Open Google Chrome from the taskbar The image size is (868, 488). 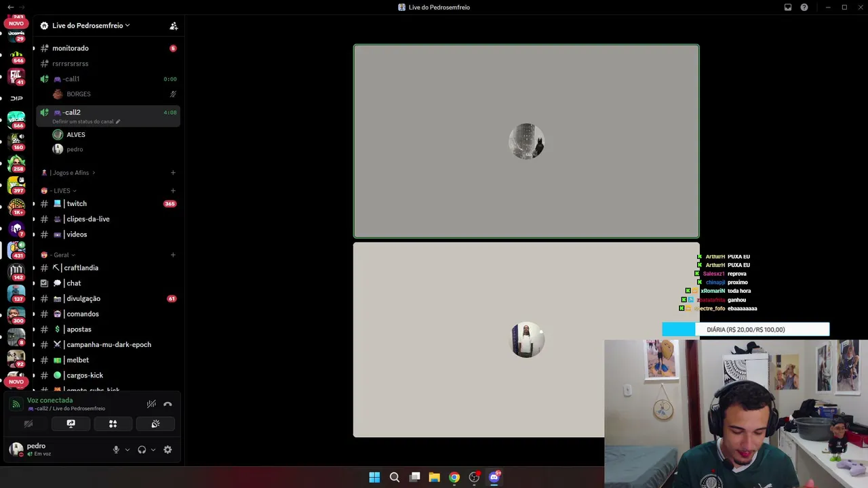tap(454, 477)
